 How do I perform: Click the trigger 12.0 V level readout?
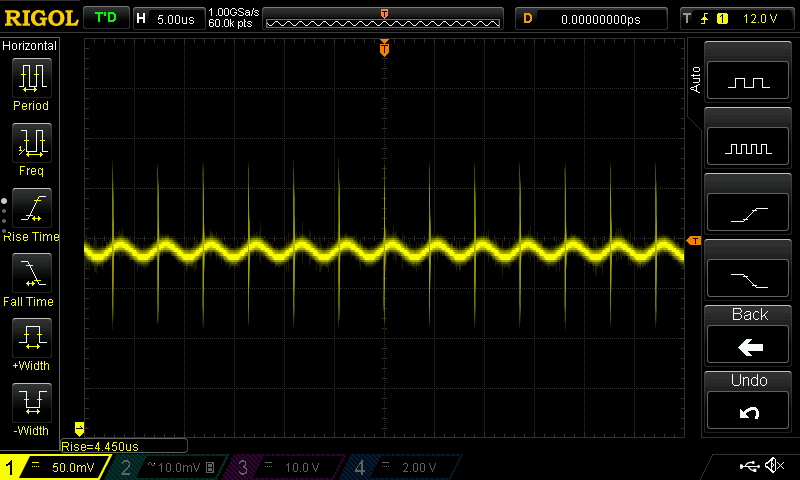pyautogui.click(x=760, y=19)
